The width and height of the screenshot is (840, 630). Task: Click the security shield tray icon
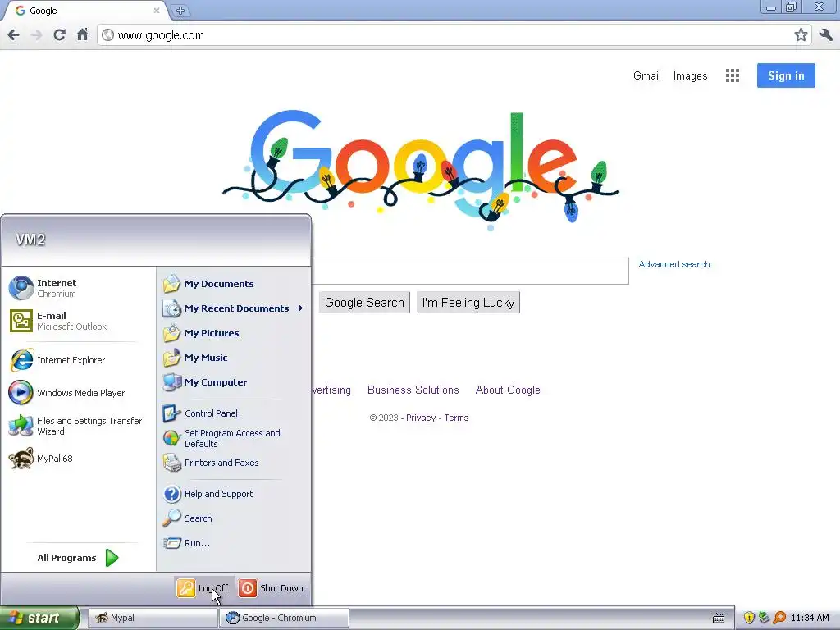pos(749,618)
